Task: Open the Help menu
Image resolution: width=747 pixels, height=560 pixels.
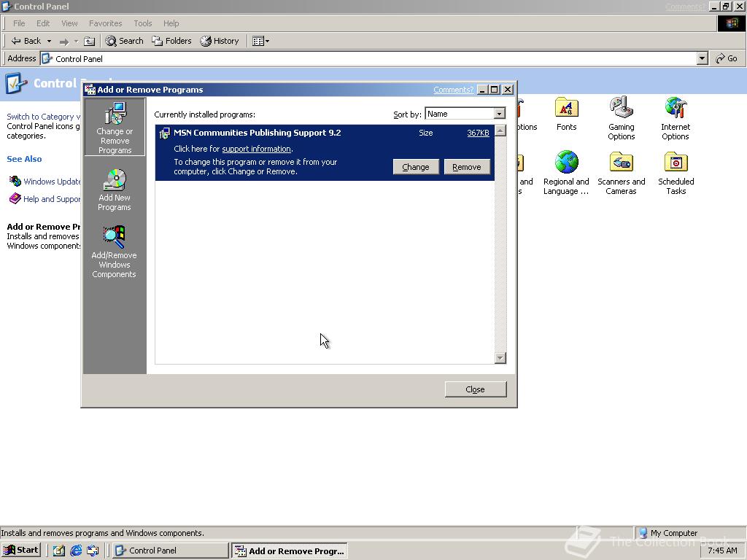Action: click(x=171, y=23)
